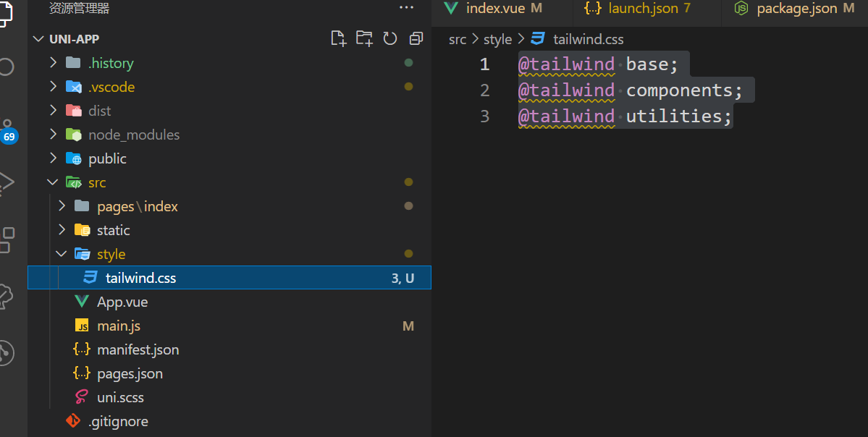Viewport: 868px width, 437px height.
Task: Click the Tailwind icon in the breadcrumb bar
Action: click(536, 39)
